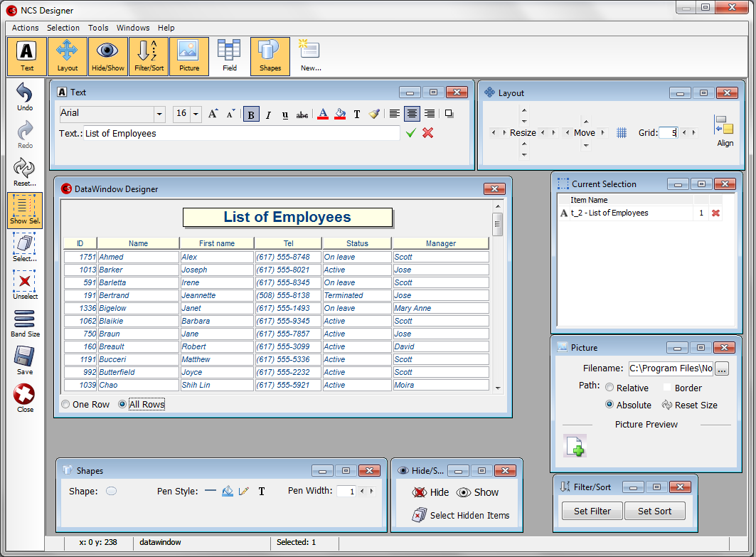This screenshot has width=756, height=557.
Task: Open the Selection menu
Action: (63, 28)
